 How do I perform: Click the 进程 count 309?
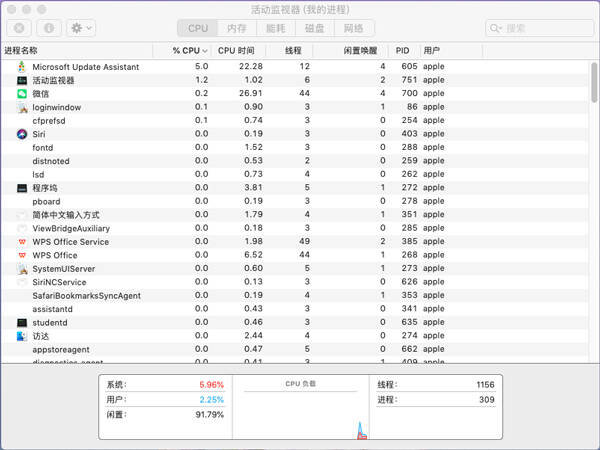click(x=487, y=400)
